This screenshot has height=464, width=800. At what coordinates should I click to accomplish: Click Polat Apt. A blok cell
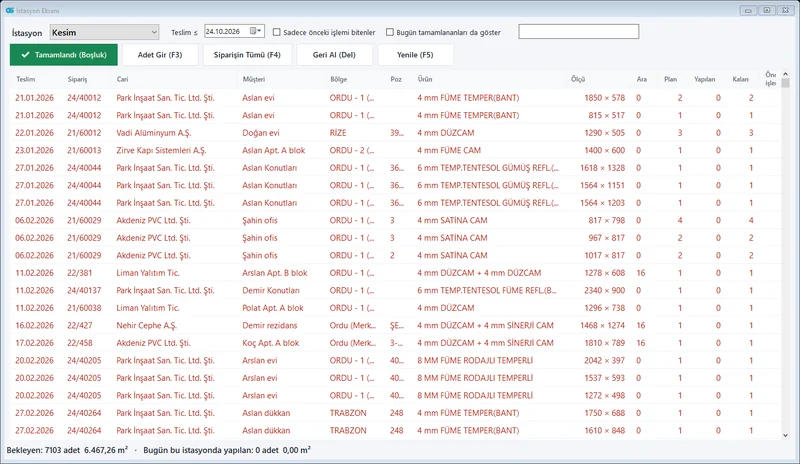(273, 308)
